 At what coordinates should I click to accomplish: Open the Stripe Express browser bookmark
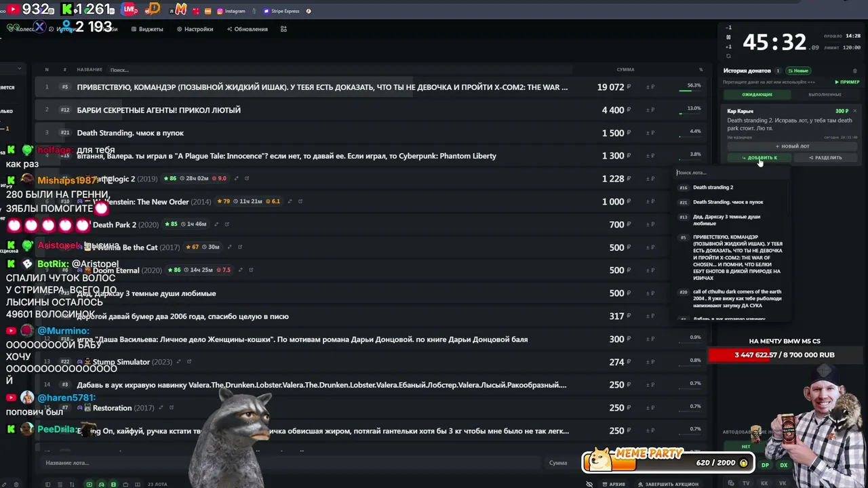coord(281,11)
